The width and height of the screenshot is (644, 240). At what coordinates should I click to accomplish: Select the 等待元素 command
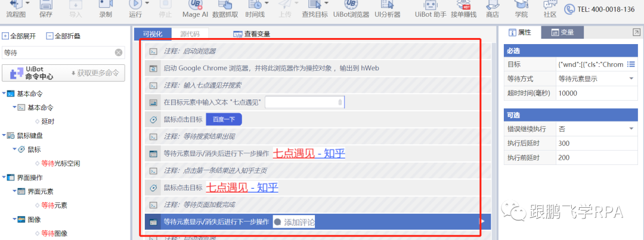(54, 205)
